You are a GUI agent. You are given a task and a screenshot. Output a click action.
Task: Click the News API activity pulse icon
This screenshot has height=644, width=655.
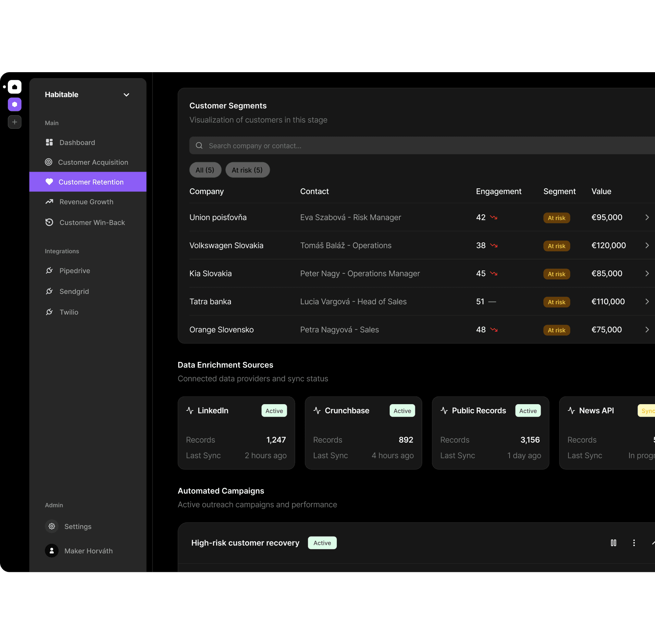pos(571,410)
